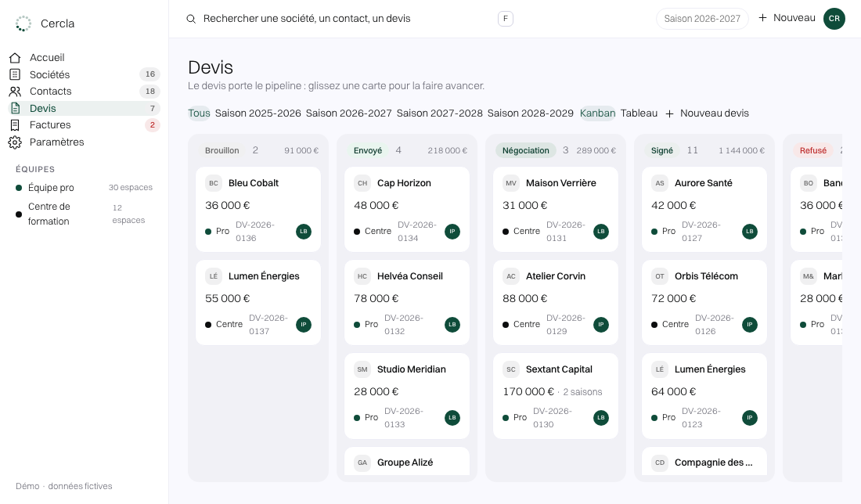Filter by Saison 2025-2026
861x504 pixels.
click(x=258, y=113)
